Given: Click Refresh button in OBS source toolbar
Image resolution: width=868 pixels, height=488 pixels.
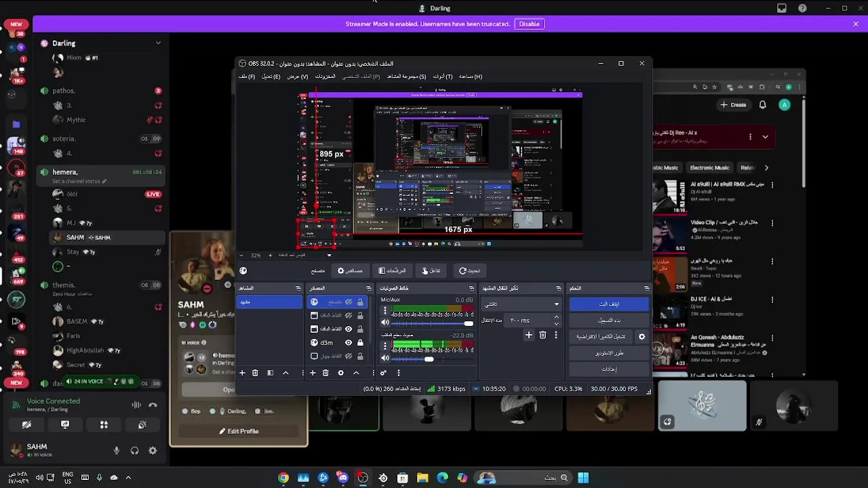Looking at the screenshot, I should (469, 270).
